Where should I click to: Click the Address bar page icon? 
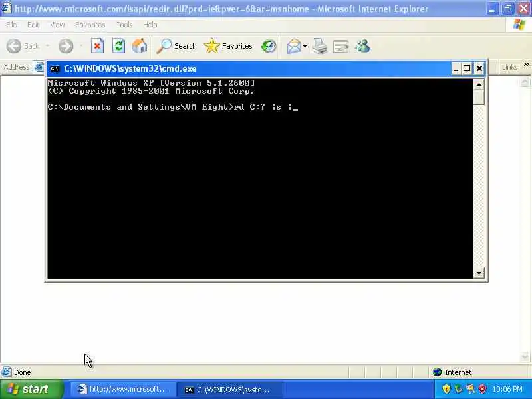(x=39, y=67)
